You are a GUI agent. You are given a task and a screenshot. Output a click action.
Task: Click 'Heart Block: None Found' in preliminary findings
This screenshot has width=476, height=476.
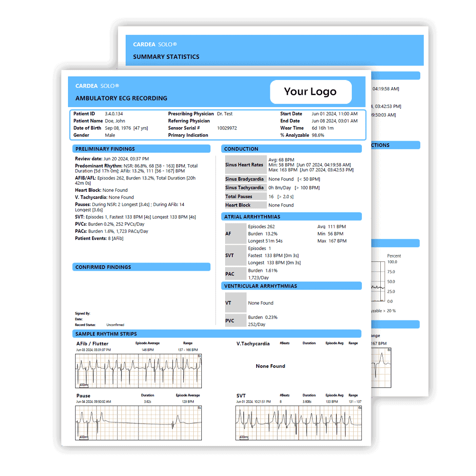tap(101, 190)
